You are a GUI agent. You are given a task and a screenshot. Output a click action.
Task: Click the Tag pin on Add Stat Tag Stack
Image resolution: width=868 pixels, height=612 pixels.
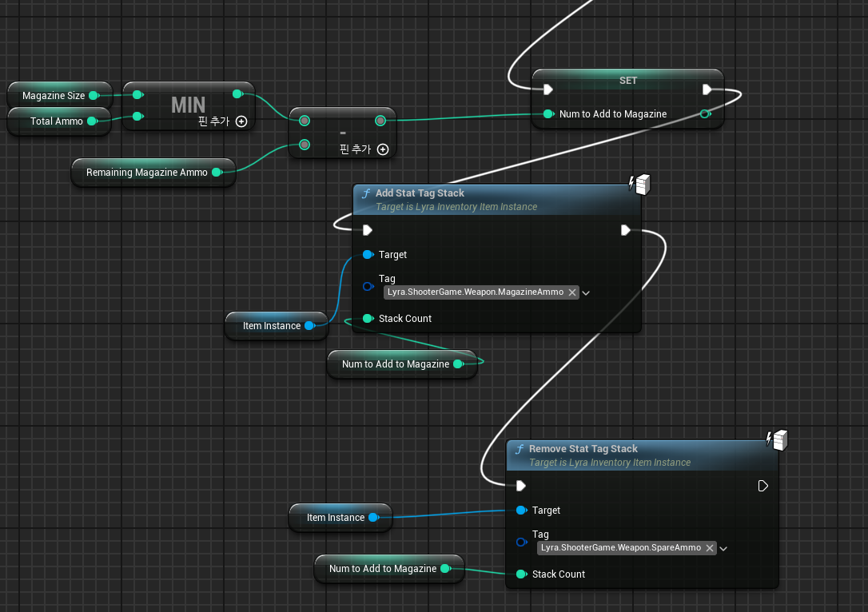(368, 286)
